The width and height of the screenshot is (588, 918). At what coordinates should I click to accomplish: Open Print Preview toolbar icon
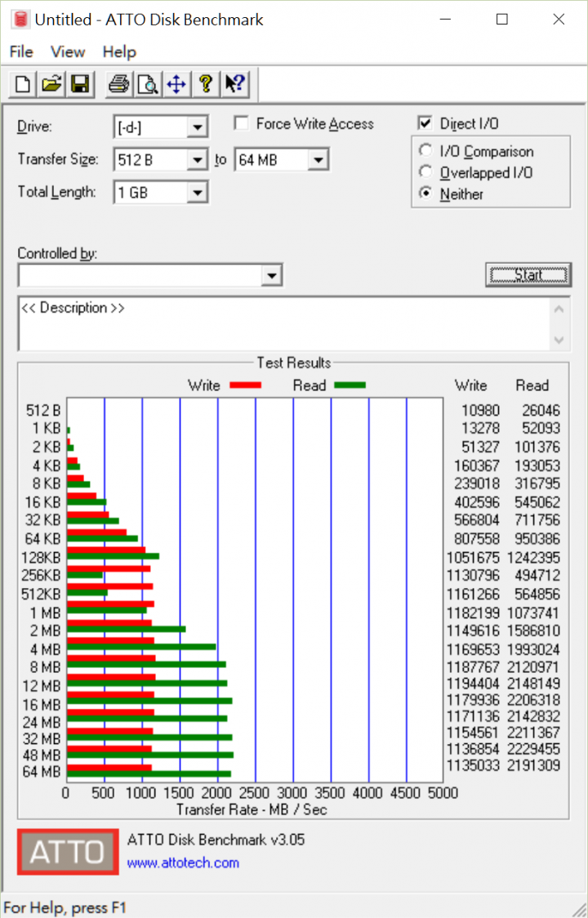tap(148, 84)
